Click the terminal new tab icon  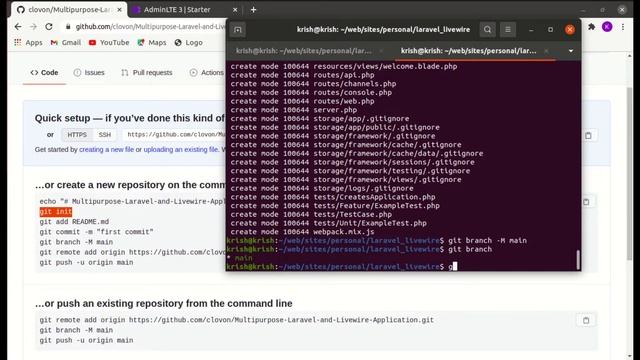coord(238,30)
